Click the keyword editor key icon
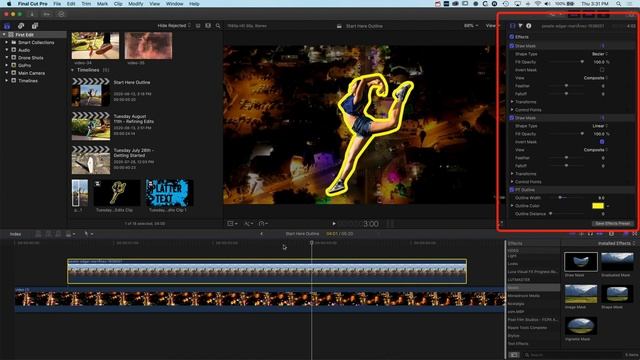 pos(47,14)
